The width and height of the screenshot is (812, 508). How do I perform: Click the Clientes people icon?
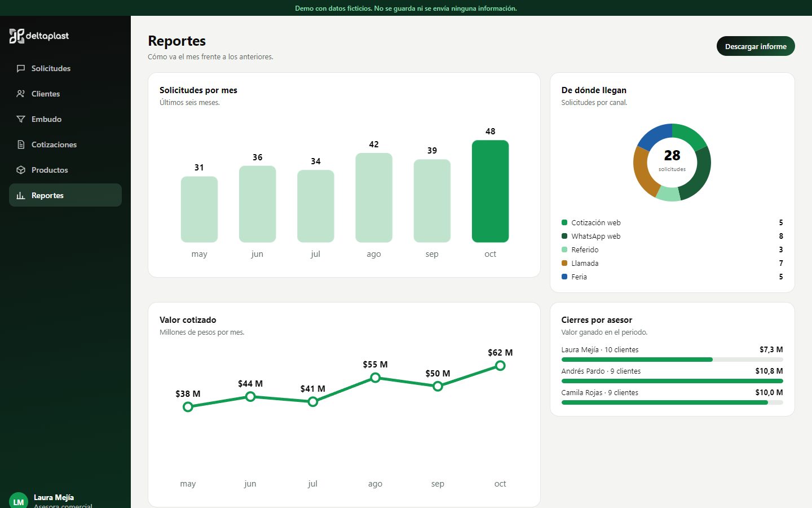21,94
